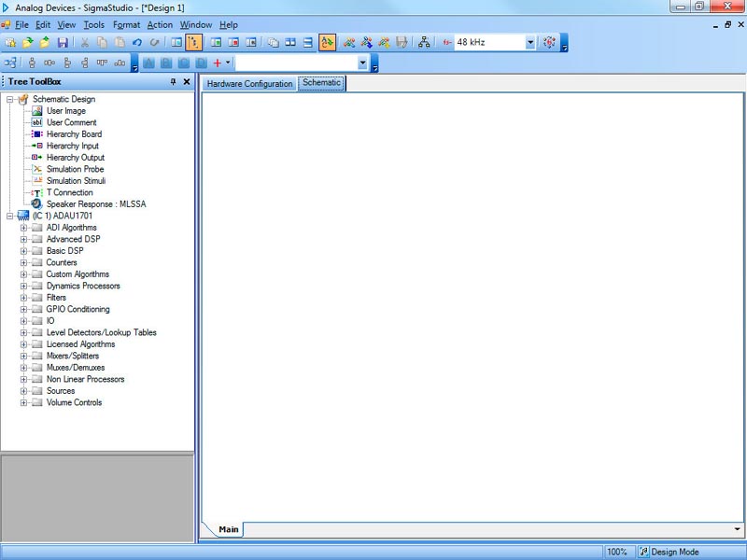
Task: Click the grayed-out disk with pen icon
Action: tap(402, 42)
